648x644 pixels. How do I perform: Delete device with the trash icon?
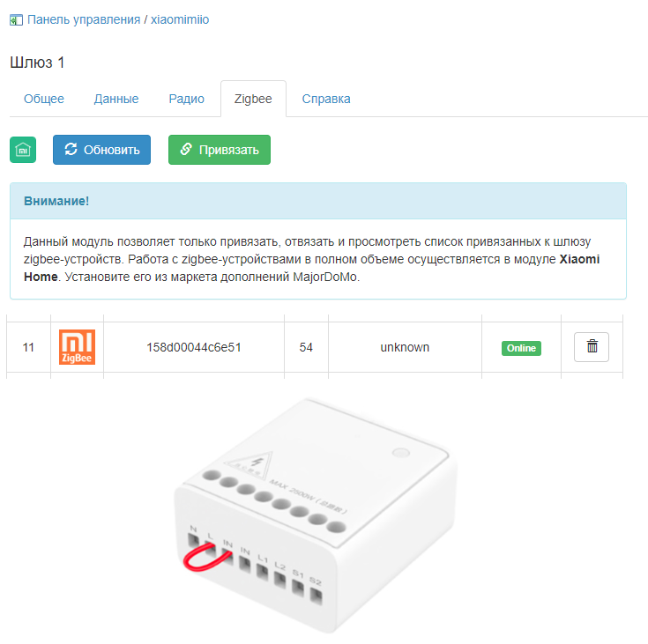592,347
